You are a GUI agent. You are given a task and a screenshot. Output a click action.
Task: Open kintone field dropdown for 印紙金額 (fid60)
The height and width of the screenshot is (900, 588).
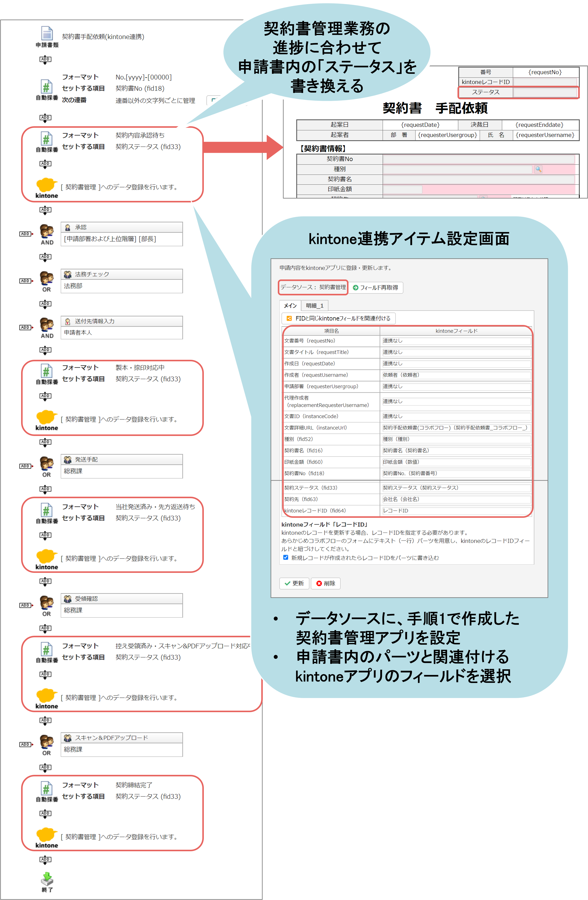(x=456, y=462)
